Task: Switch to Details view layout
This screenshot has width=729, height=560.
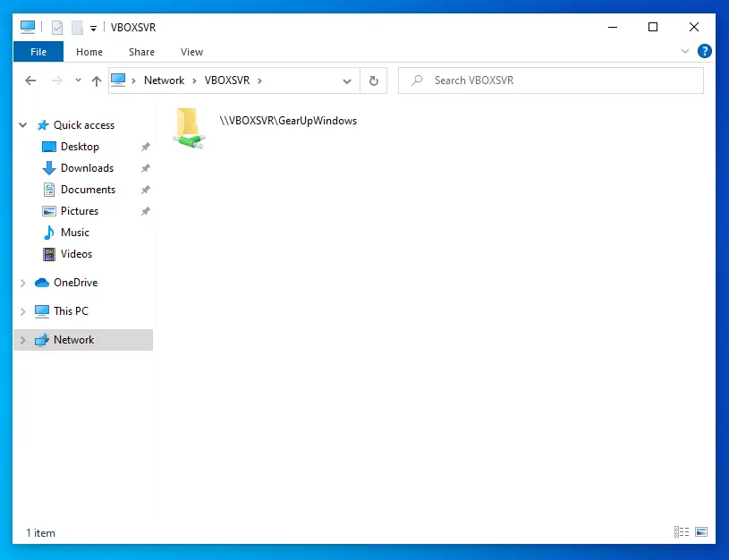Action: tap(682, 531)
